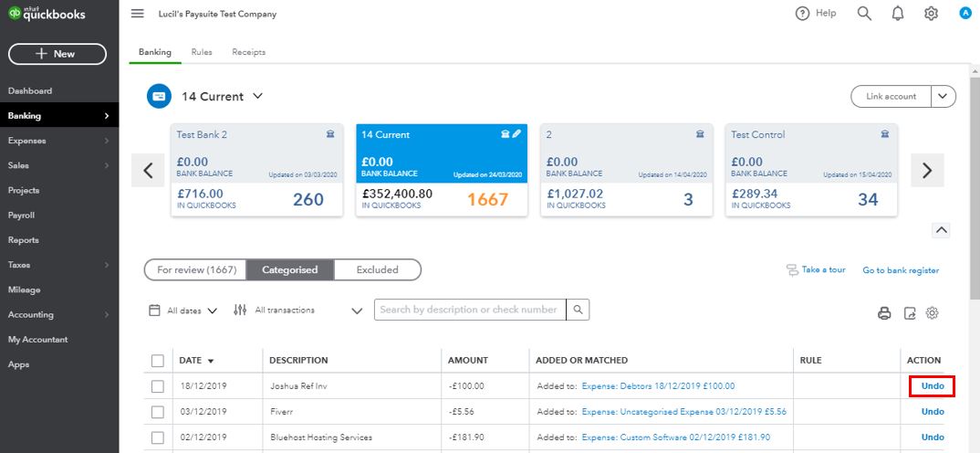Open the Go to bank register link
The width and height of the screenshot is (980, 453).
point(901,270)
